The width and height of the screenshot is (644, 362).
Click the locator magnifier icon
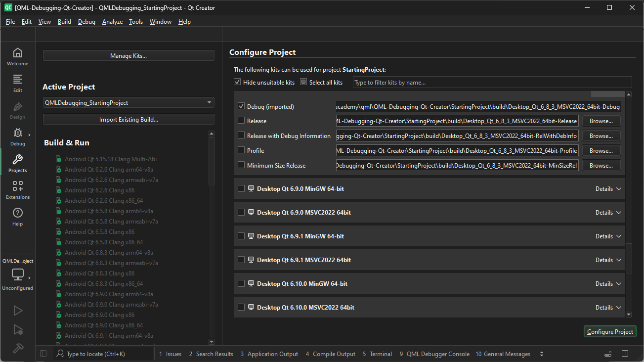click(x=60, y=354)
